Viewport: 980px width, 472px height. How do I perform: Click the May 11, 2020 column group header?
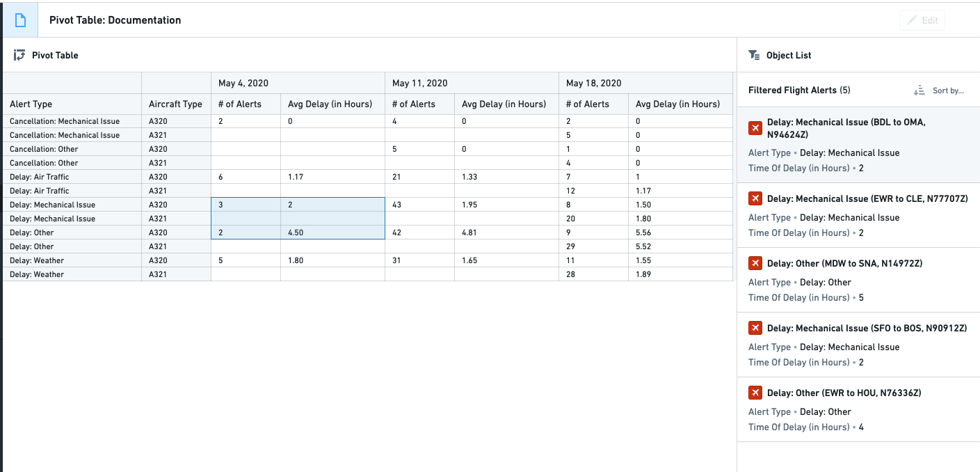[x=472, y=83]
